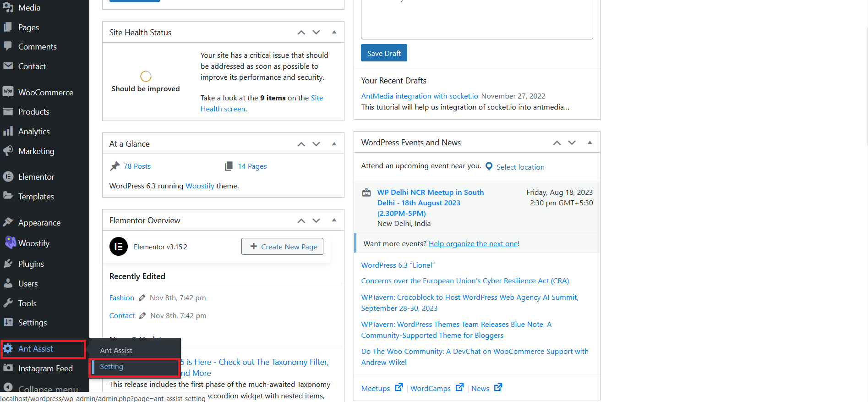Click inside the Quick Draft content box
This screenshot has height=402, width=868.
pyautogui.click(x=477, y=18)
